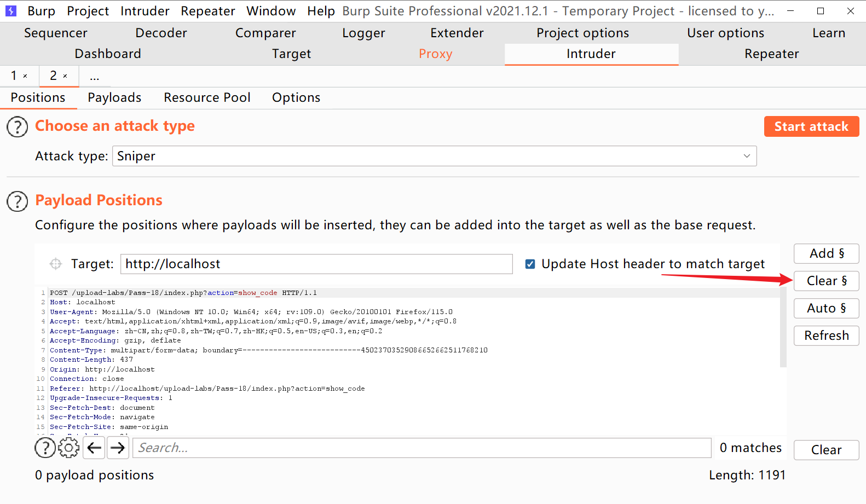Click the Content-Length: 437 line

tap(91, 360)
